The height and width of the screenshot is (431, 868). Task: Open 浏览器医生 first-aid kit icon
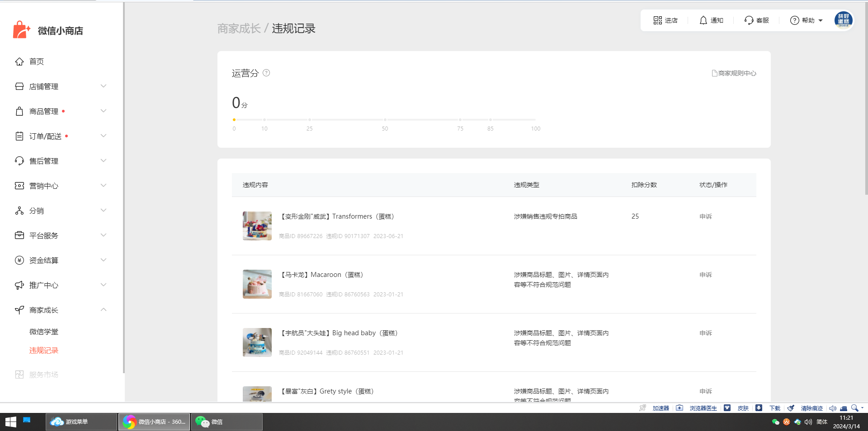click(x=679, y=408)
